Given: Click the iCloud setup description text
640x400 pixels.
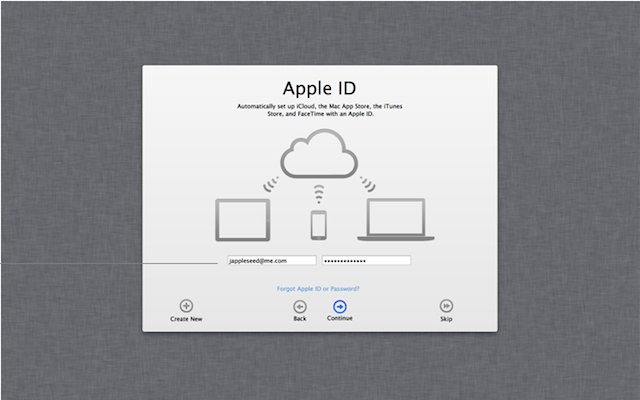Looking at the screenshot, I should (320, 110).
